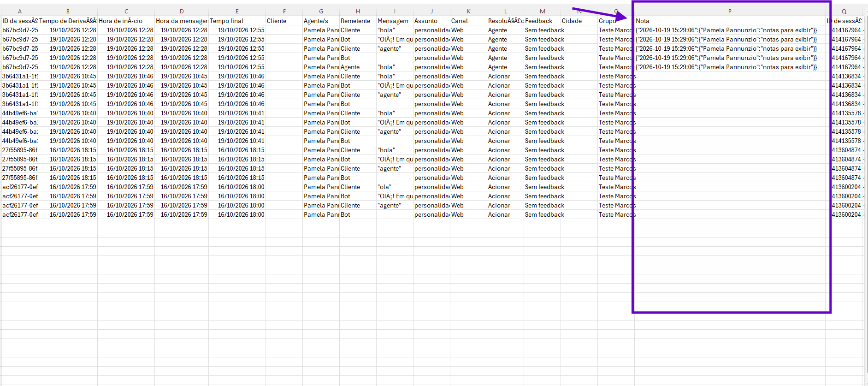Screen dimensions: 868x386
Task: Click the "Tempo final" header cell
Action: [237, 21]
